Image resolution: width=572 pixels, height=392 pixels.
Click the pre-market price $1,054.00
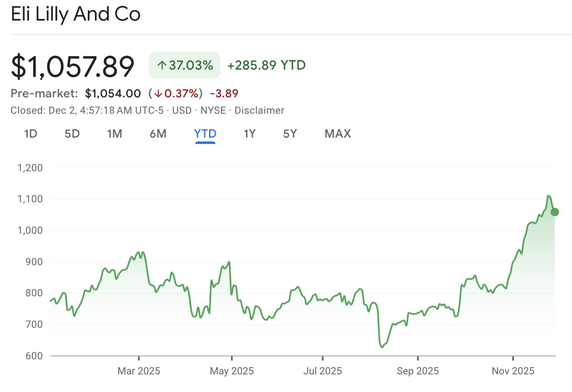click(x=113, y=93)
